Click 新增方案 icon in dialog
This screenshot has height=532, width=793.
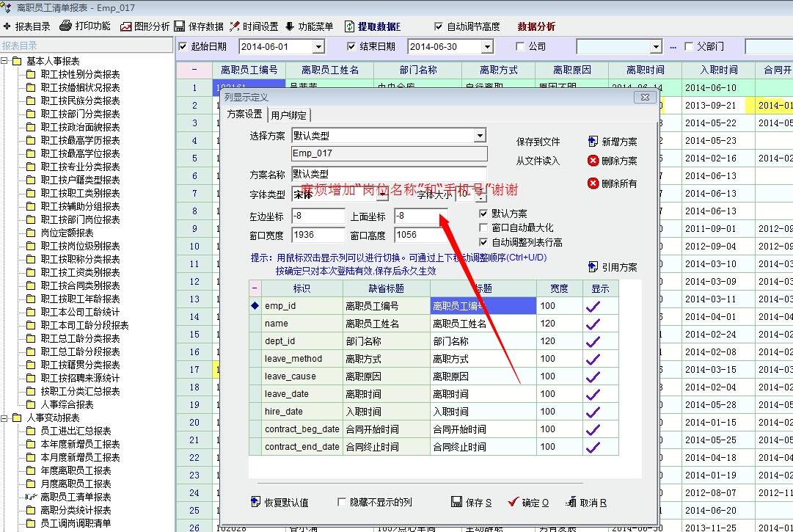(x=593, y=142)
